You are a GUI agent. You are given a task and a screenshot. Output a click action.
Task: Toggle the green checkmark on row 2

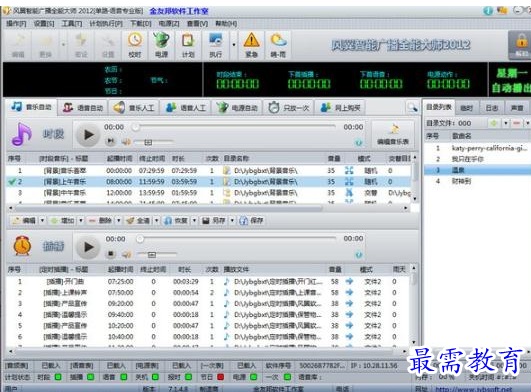click(x=12, y=182)
